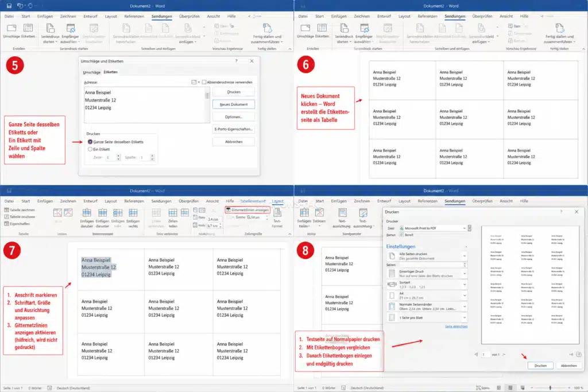588x392 pixels.
Task: Toggle Gitternetzlinien anzeigen in the ribbon
Action: coord(247,210)
